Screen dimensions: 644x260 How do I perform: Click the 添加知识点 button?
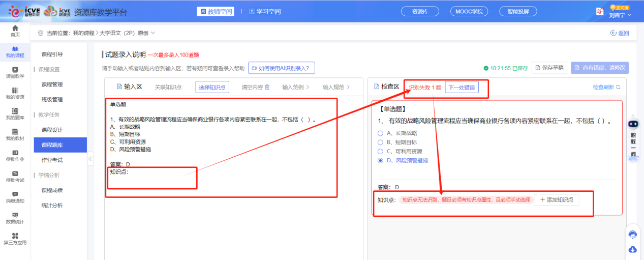[x=557, y=200]
